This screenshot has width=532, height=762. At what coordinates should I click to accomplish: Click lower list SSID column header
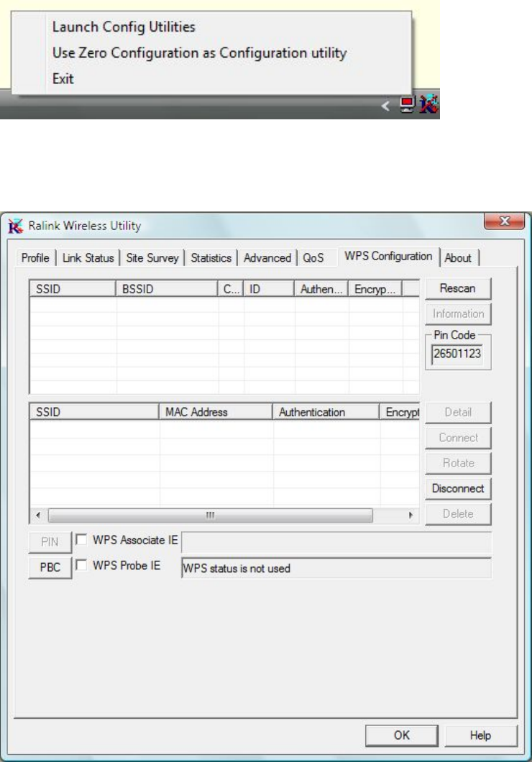pyautogui.click(x=94, y=412)
